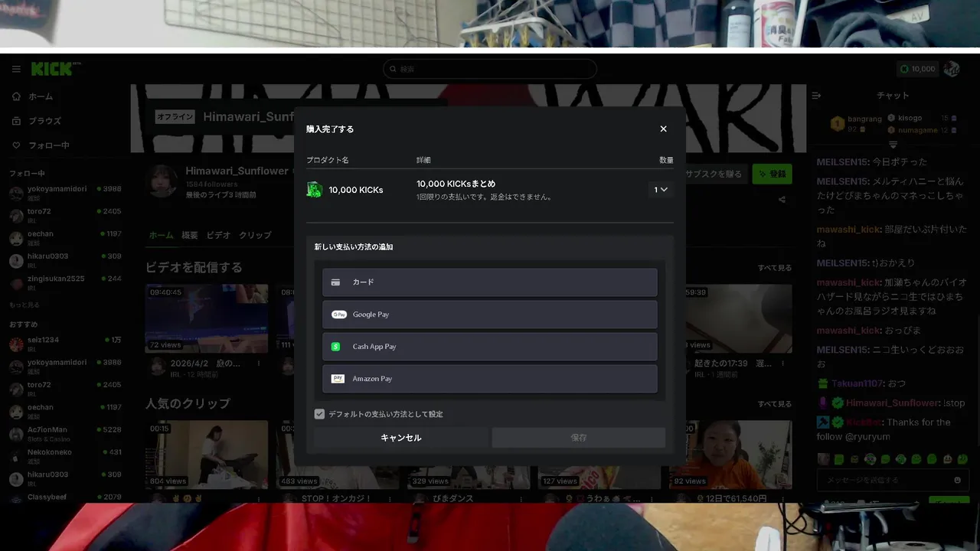This screenshot has width=980, height=551.
Task: Click the 10,000 KICKs product icon
Action: (x=314, y=190)
